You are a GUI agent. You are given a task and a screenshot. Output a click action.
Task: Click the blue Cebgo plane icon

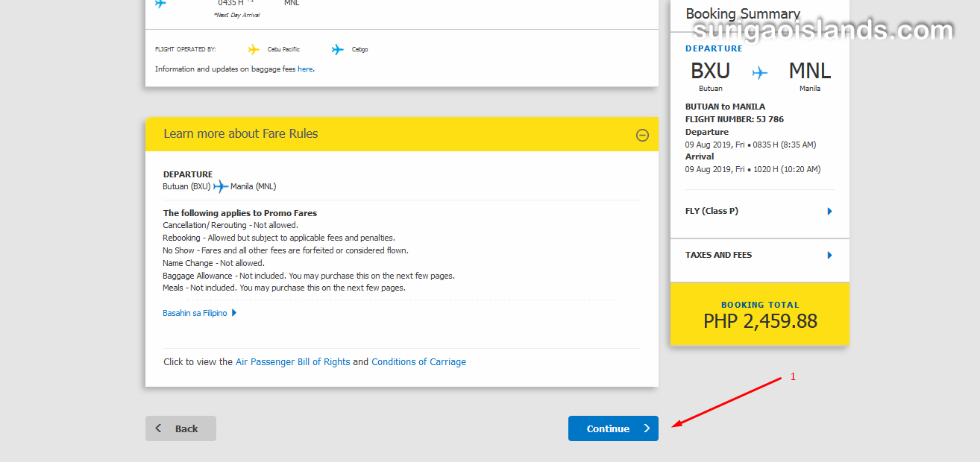click(x=338, y=50)
